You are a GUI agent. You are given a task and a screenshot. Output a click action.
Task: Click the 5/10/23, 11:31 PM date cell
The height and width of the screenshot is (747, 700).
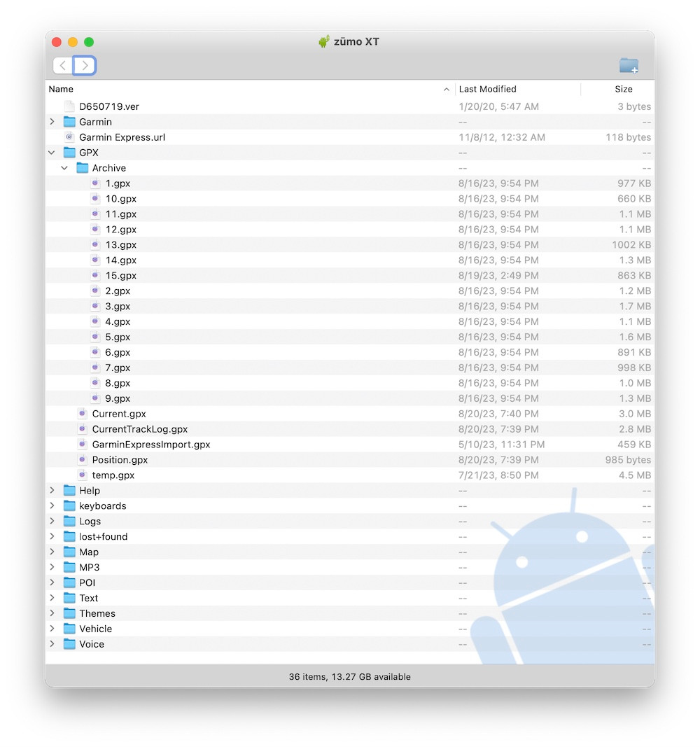click(501, 444)
